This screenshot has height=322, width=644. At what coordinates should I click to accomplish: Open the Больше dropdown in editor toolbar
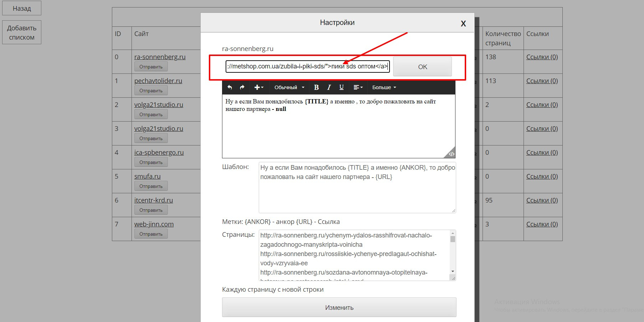(384, 87)
